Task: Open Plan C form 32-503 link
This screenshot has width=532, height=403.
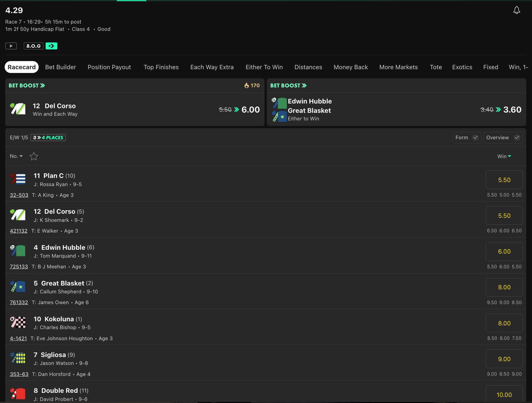Action: point(19,195)
